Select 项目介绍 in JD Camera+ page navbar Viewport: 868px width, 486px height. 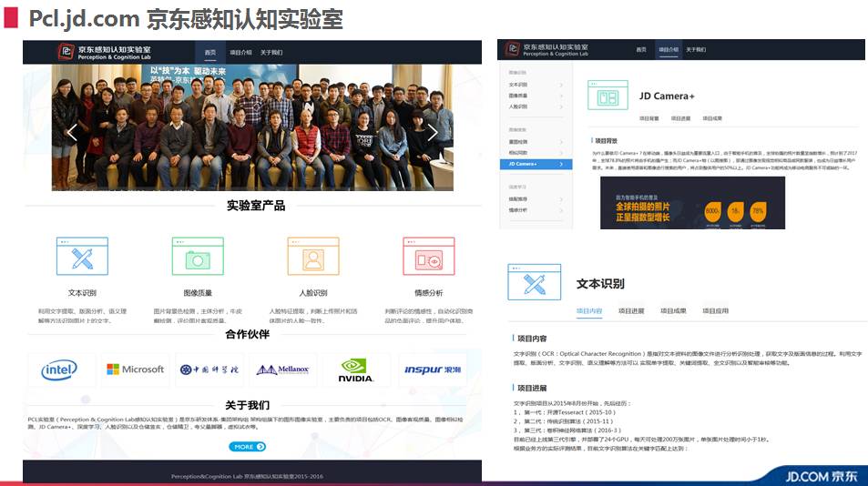pyautogui.click(x=669, y=50)
